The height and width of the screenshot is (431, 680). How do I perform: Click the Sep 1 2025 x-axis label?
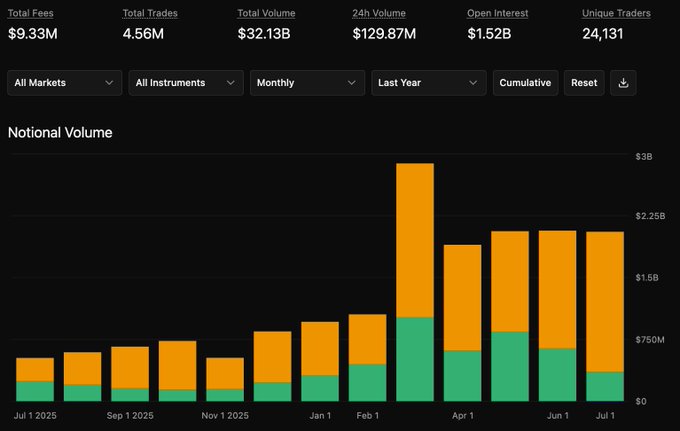coord(130,415)
